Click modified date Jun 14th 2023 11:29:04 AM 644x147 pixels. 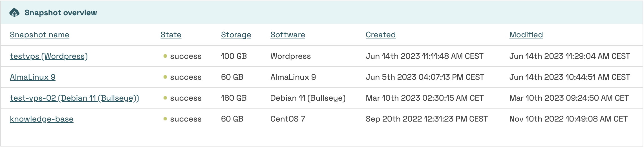click(x=570, y=56)
